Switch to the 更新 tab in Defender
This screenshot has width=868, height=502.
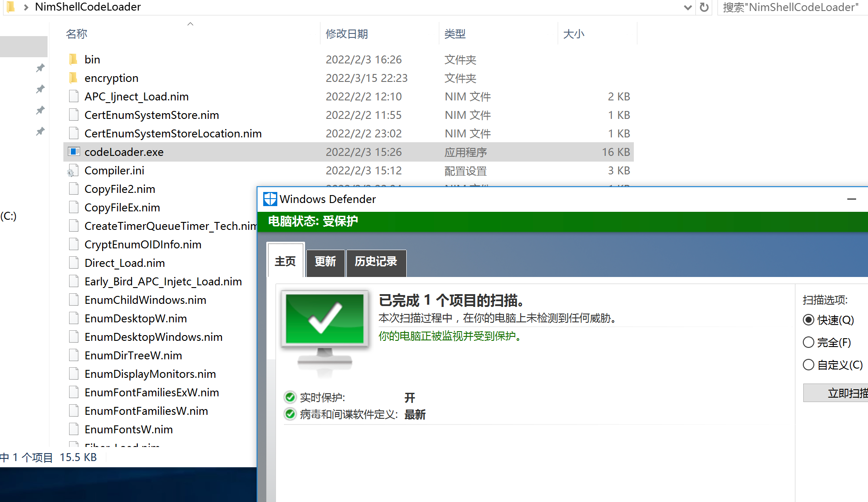pyautogui.click(x=325, y=263)
